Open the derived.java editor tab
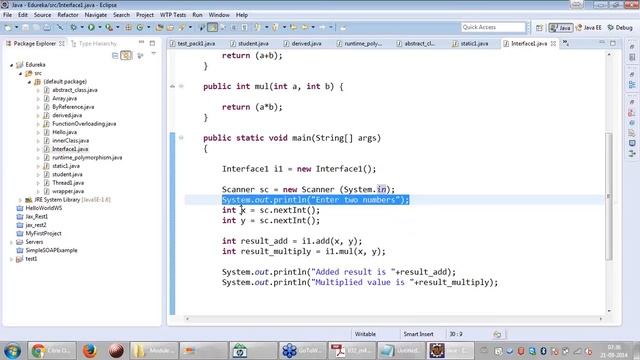Viewport: 640px width, 360px height. point(302,43)
